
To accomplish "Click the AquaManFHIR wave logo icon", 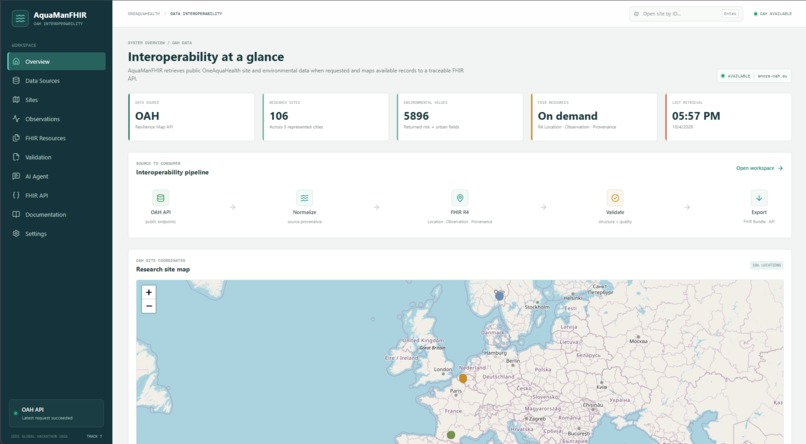I will pos(20,18).
